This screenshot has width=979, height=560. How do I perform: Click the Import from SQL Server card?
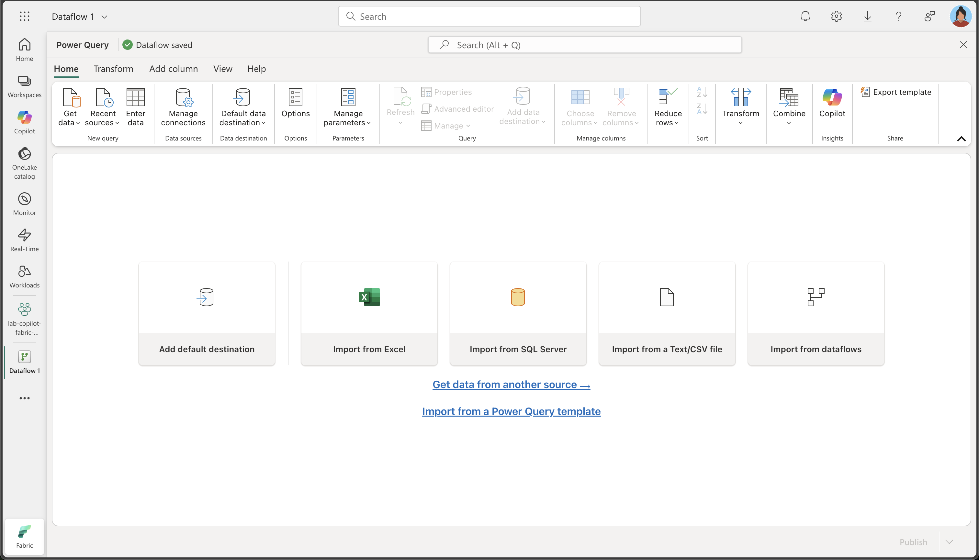tap(518, 313)
